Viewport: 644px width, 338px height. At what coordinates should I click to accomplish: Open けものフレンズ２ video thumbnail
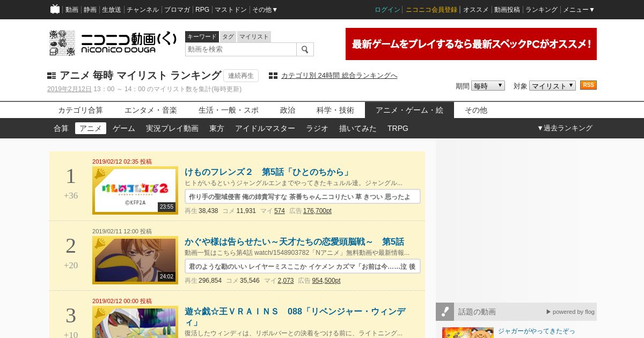tap(135, 190)
